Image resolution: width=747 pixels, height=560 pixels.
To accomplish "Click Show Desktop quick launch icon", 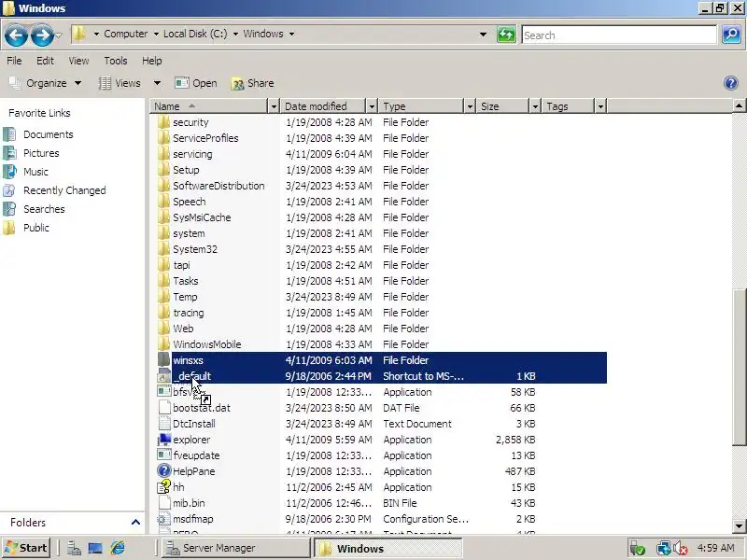I will point(95,548).
